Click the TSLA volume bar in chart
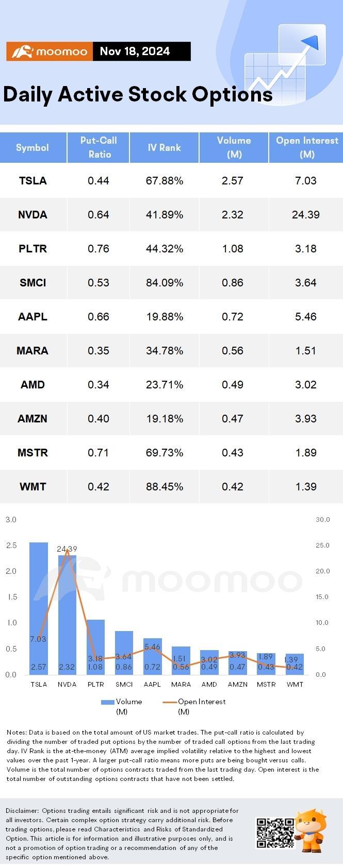 (x=39, y=608)
